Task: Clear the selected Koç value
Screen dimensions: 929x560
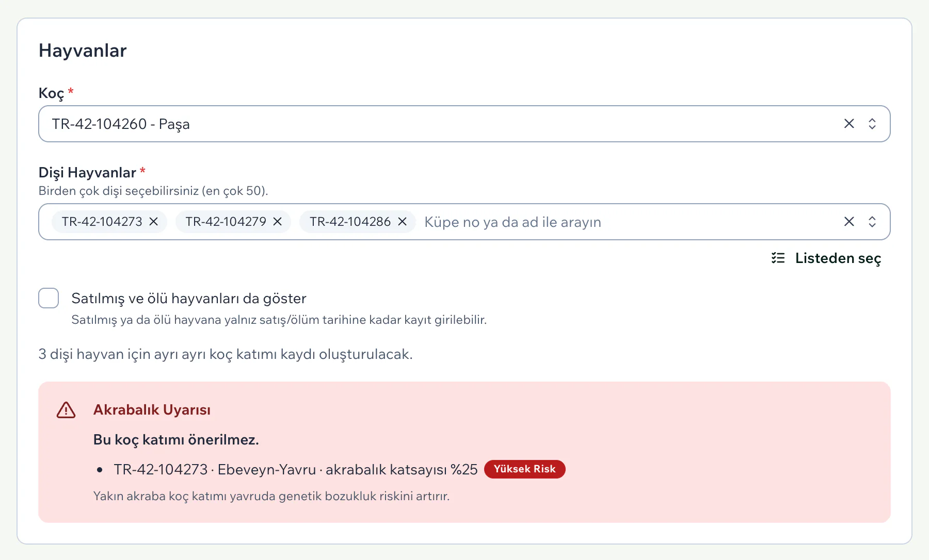Action: tap(849, 124)
